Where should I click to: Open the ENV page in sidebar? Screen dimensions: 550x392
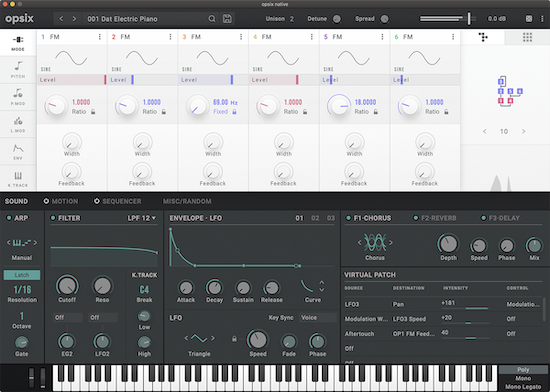[18, 151]
